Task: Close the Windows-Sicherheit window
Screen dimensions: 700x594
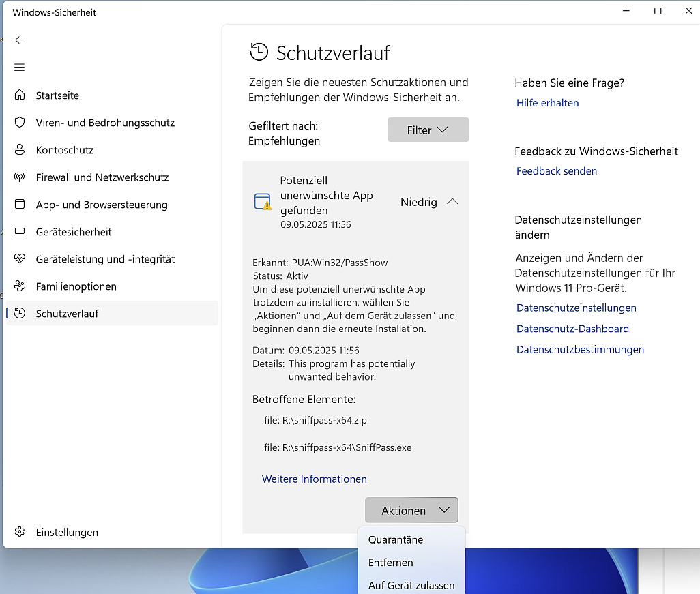Action: [688, 11]
